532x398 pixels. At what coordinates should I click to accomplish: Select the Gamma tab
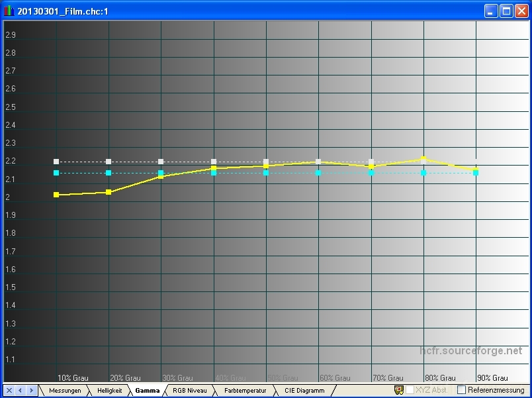148,391
